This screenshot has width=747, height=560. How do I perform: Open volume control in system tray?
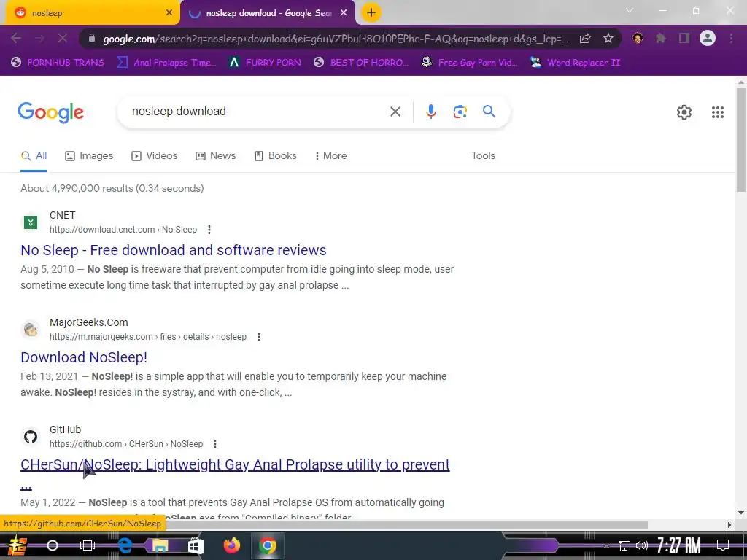(642, 545)
